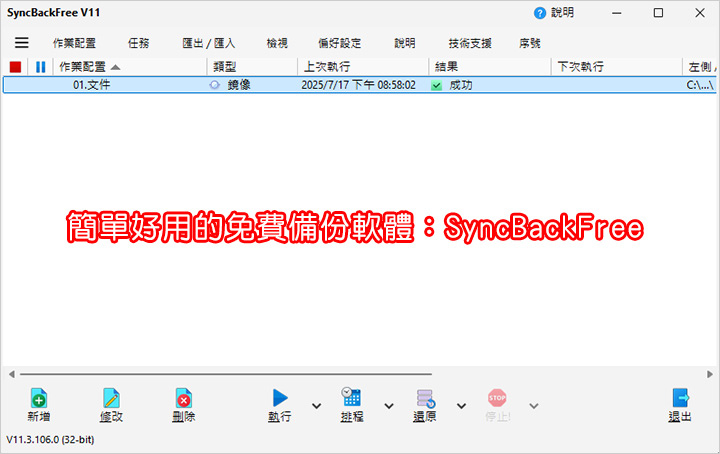Click the V11.3.106.0 (32-bit) version text
Viewport: 720px width, 454px height.
coord(50,439)
